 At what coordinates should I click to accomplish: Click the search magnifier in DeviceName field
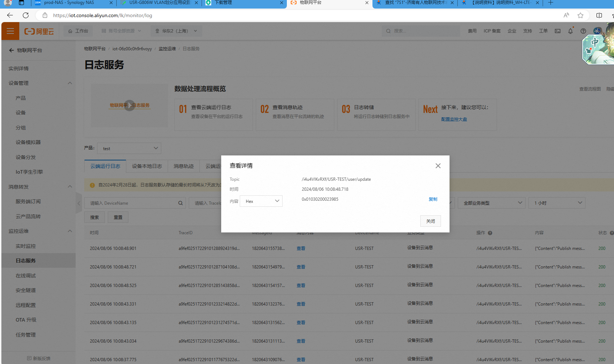coord(181,203)
